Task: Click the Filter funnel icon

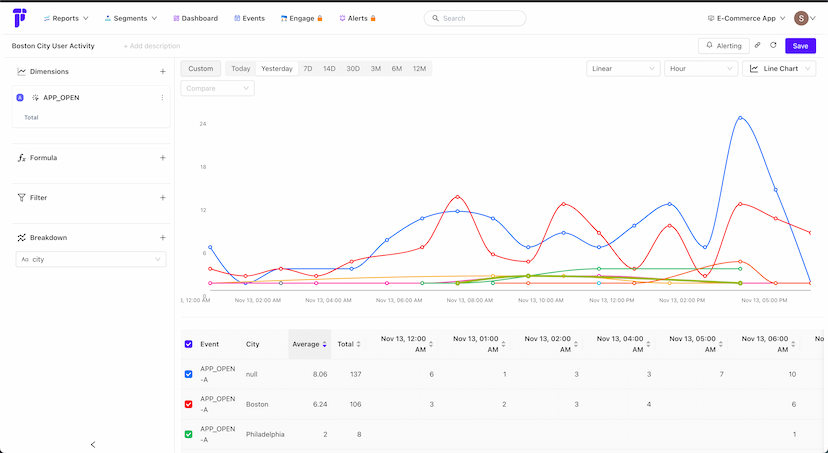Action: tap(22, 197)
